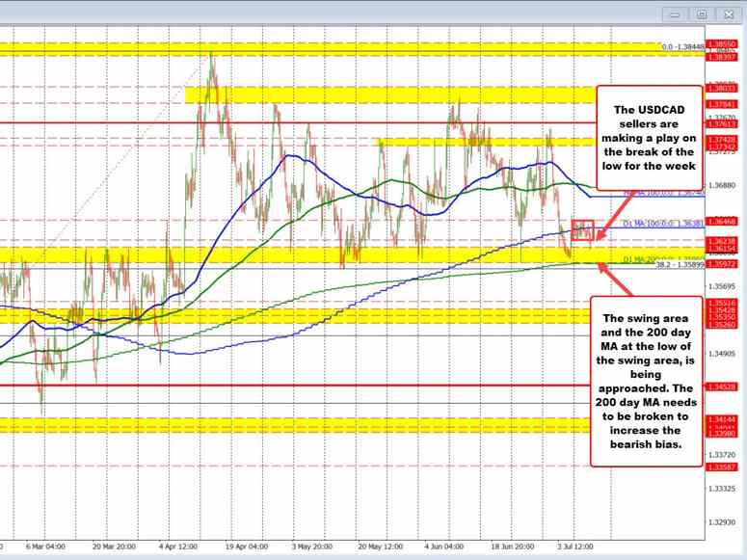Click the 1.33720 axis price value
Image resolution: width=747 pixels, height=560 pixels.
click(723, 455)
